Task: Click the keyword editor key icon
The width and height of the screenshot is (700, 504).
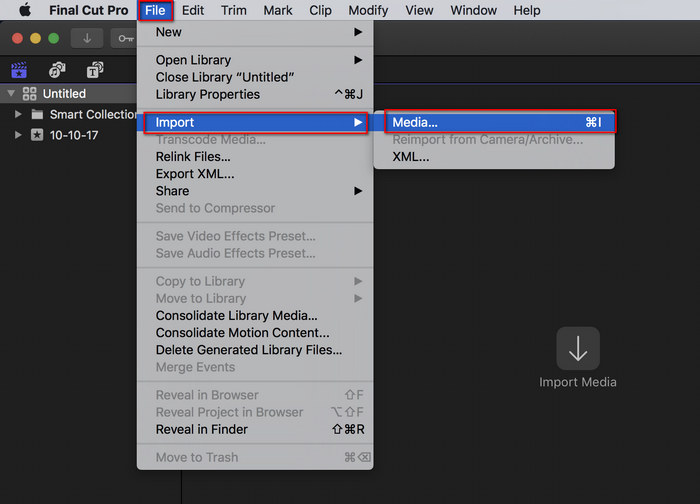Action: point(125,39)
